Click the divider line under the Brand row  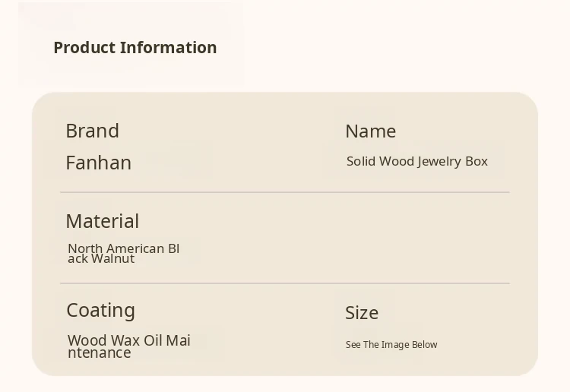click(x=284, y=192)
